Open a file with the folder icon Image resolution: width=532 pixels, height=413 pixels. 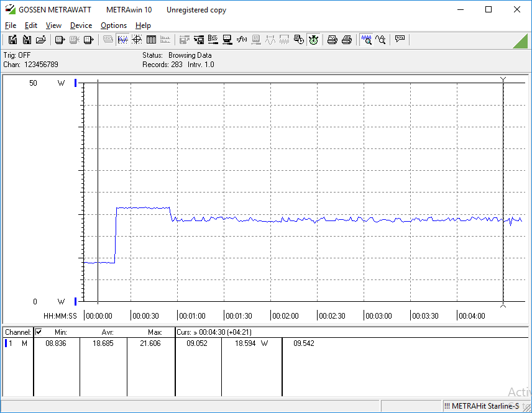pos(41,40)
